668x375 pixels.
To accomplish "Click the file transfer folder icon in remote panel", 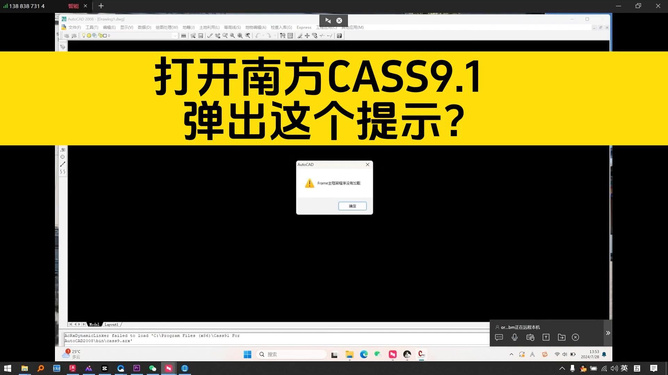I will point(561,337).
